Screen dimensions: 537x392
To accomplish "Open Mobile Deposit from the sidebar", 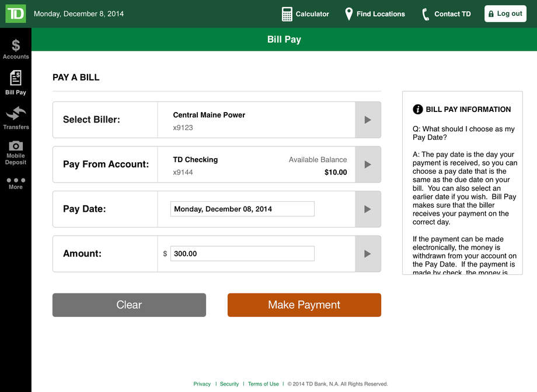I will (x=16, y=153).
